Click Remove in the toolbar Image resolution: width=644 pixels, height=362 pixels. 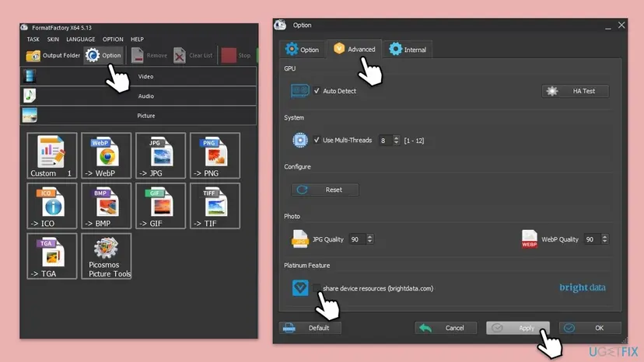click(149, 55)
